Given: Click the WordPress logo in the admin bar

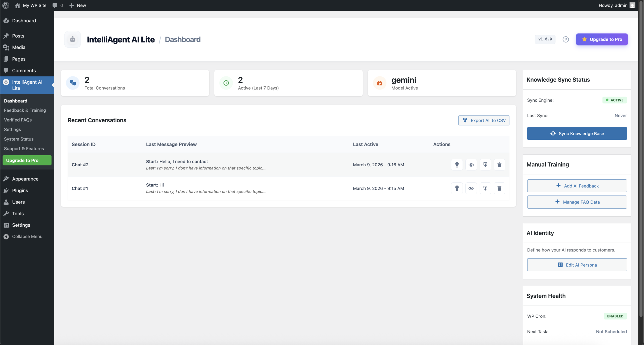Looking at the screenshot, I should [6, 5].
